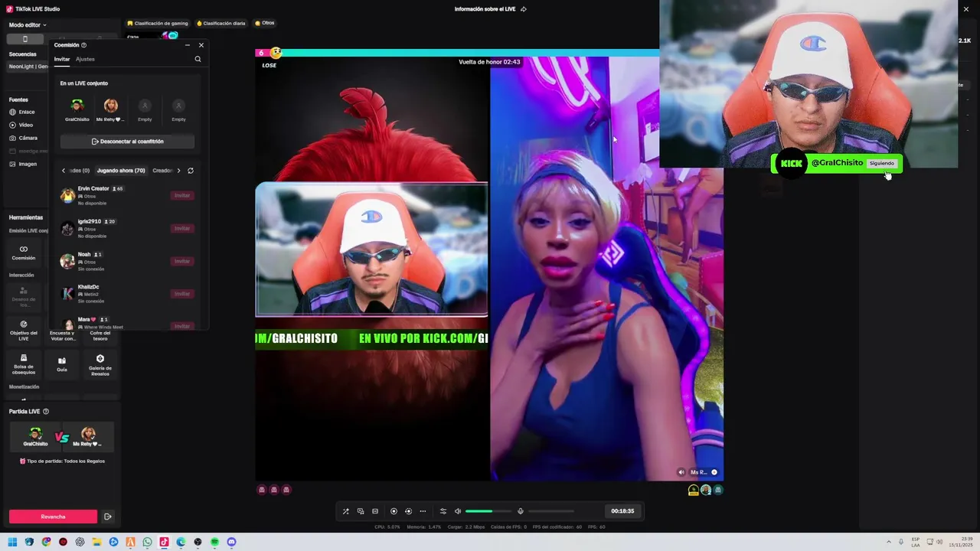The height and width of the screenshot is (551, 980).
Task: Open Galería de Regalos tool
Action: (x=100, y=364)
